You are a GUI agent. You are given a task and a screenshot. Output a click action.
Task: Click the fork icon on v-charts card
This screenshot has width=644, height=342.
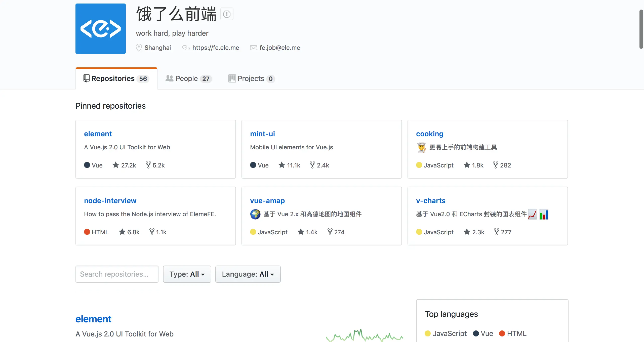[496, 232]
